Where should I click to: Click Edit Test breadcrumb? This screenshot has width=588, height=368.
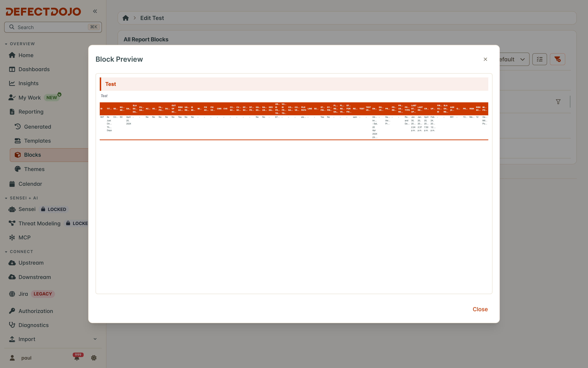(152, 18)
